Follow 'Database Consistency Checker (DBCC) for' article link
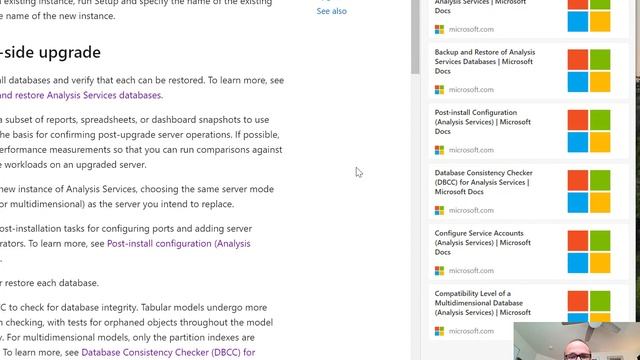640x360 pixels. (x=168, y=352)
